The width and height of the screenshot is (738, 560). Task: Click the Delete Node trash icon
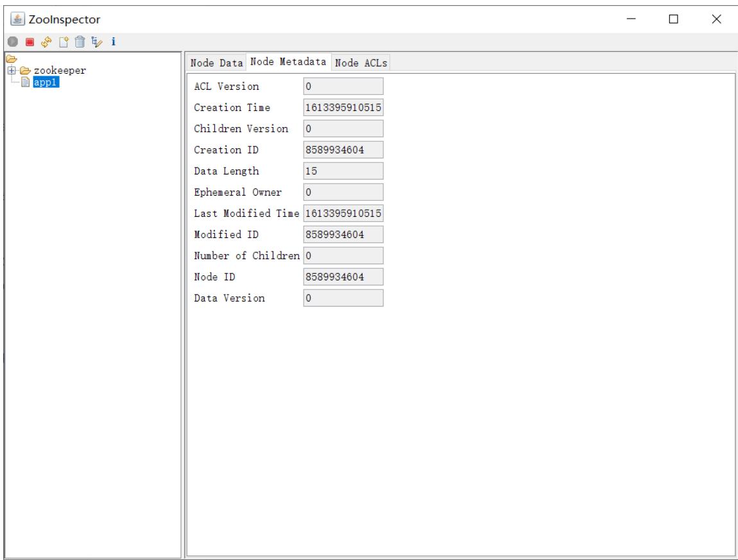[x=80, y=42]
